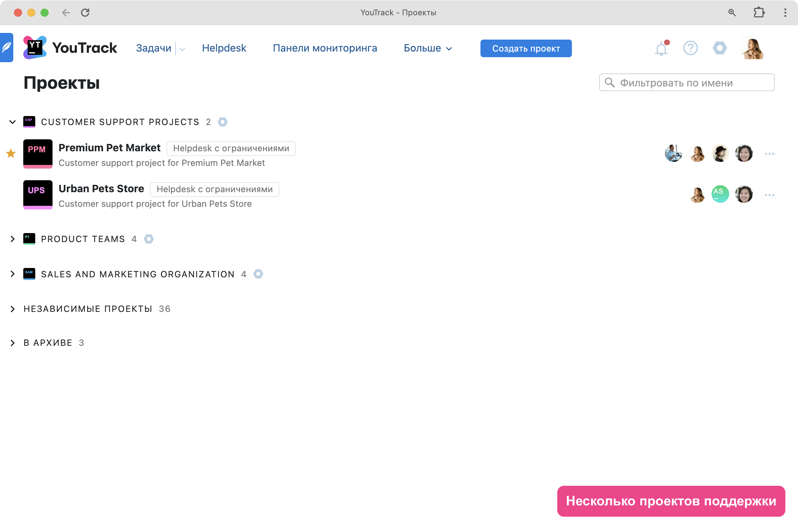Click the feather icon on left edge
798x532 pixels.
tap(6, 48)
